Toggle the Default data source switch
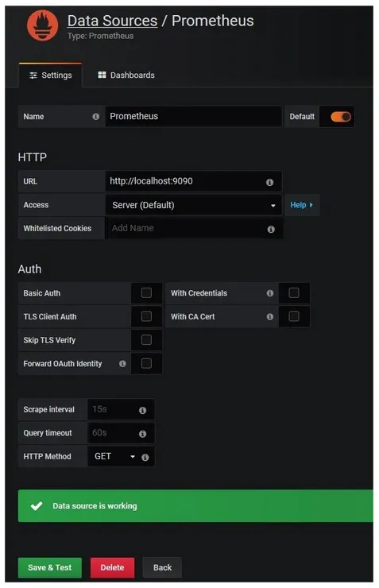 point(340,117)
